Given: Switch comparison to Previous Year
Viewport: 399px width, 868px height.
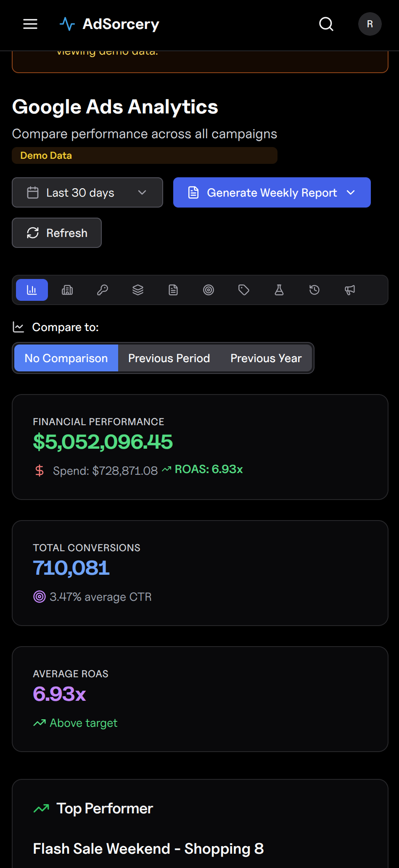Looking at the screenshot, I should (x=266, y=358).
